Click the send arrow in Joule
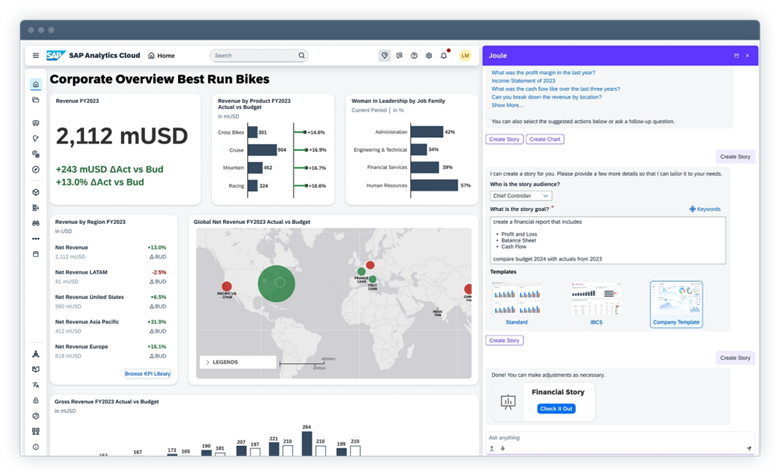Viewport: 780px width, 476px height. [x=749, y=448]
